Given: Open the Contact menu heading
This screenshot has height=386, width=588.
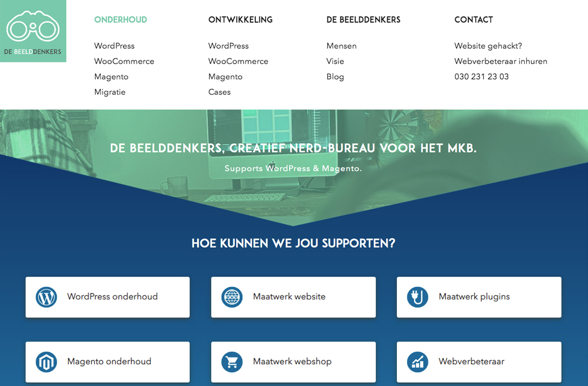Looking at the screenshot, I should 473,20.
